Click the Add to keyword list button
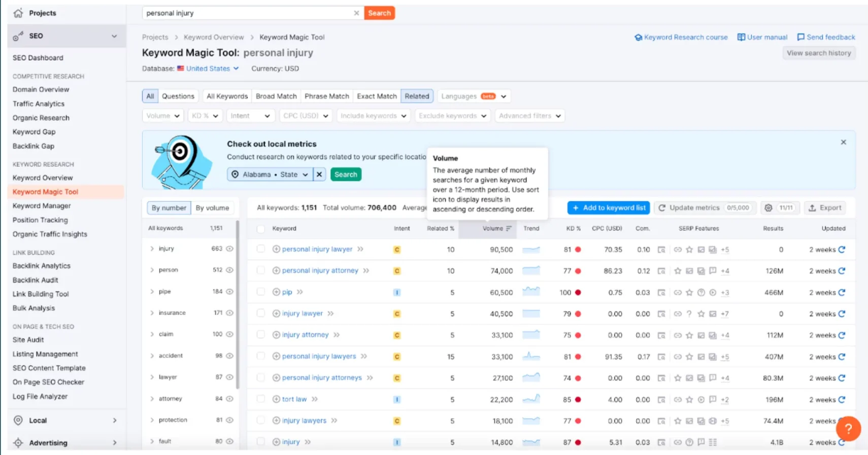This screenshot has height=455, width=868. click(609, 208)
